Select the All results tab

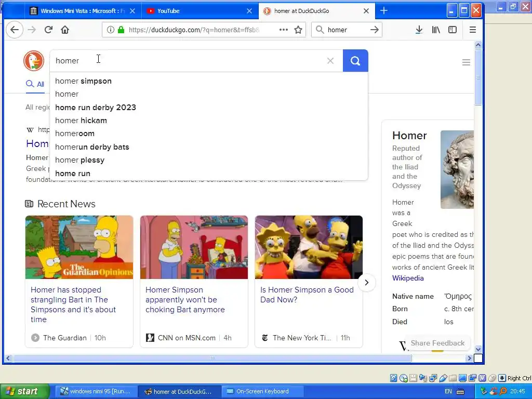coord(35,84)
